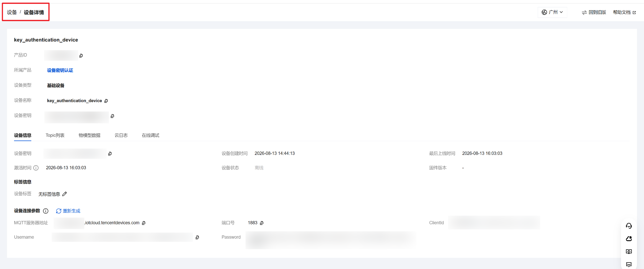Switch to the 云日志 tab
Screen dimensions: 644x269
coord(121,135)
